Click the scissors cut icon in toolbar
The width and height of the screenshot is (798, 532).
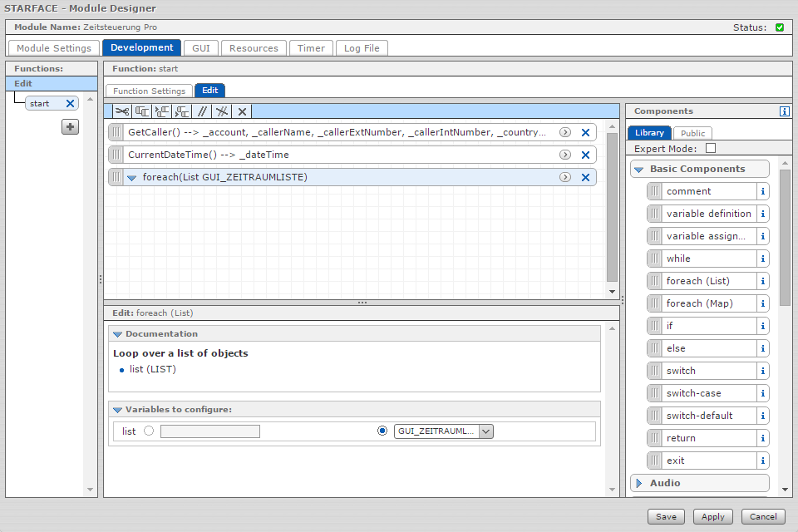pos(122,111)
